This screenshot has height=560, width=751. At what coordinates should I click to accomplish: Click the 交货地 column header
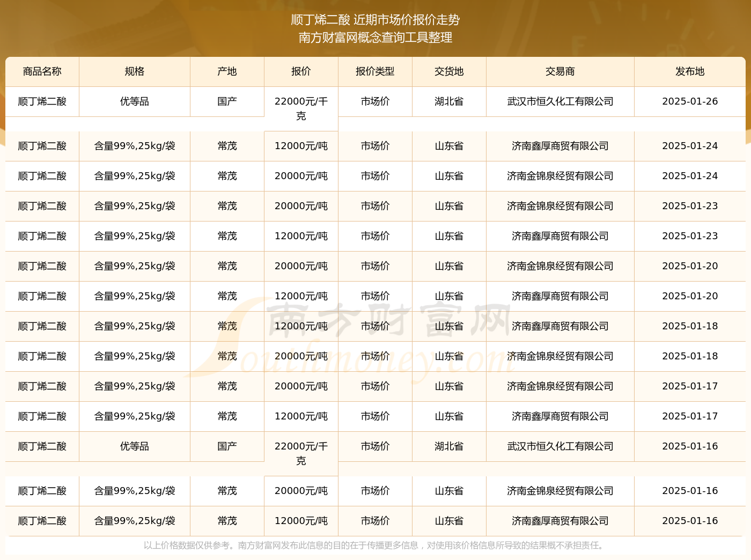click(449, 71)
